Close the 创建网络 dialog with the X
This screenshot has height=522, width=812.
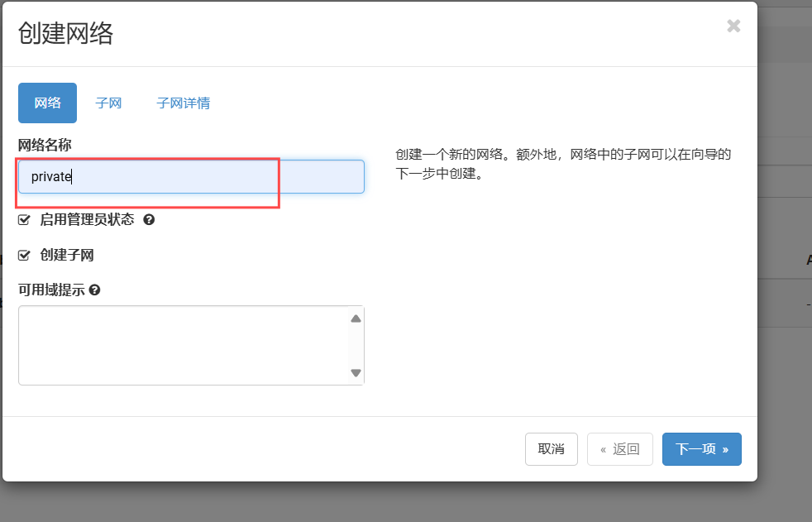tap(733, 26)
